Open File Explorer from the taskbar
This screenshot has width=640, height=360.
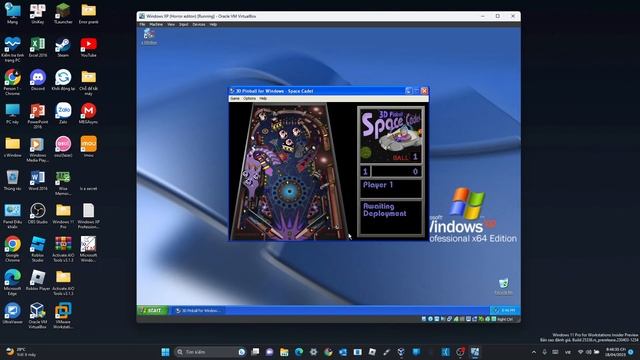284,352
